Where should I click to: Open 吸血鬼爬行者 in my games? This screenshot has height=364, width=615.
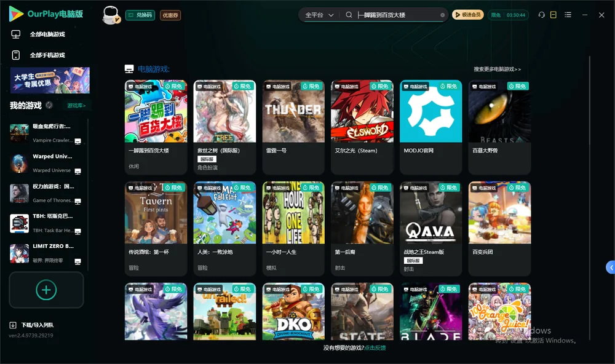click(x=46, y=133)
